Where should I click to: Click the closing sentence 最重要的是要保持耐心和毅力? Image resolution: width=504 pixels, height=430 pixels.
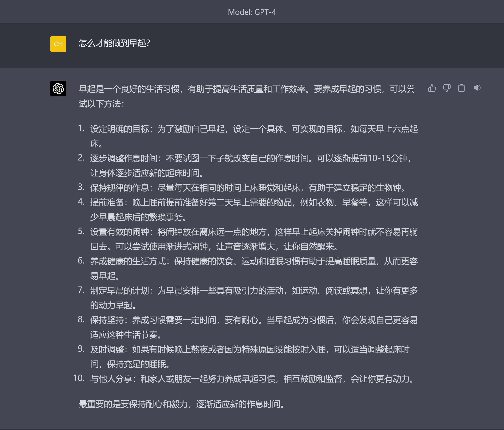tap(181, 404)
